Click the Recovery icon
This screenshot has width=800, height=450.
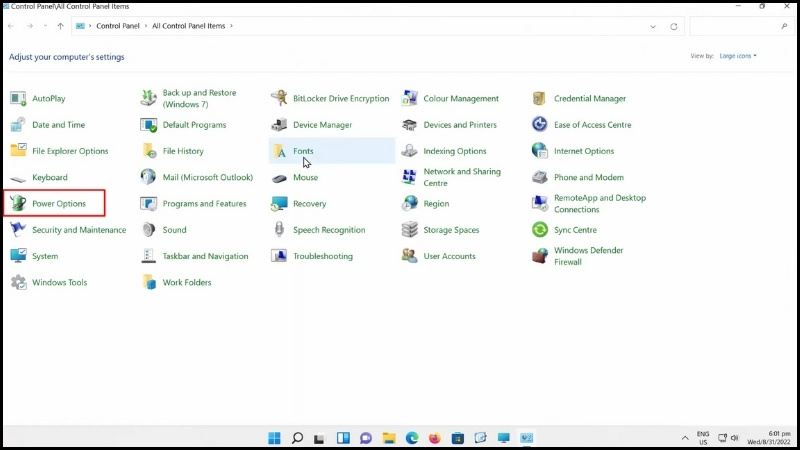click(x=279, y=204)
